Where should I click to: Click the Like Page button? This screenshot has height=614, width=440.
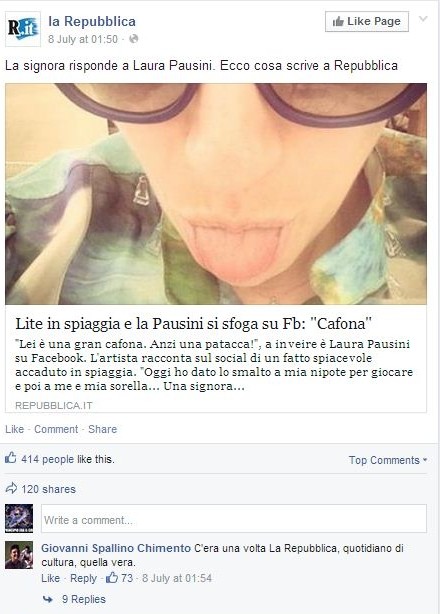click(367, 21)
